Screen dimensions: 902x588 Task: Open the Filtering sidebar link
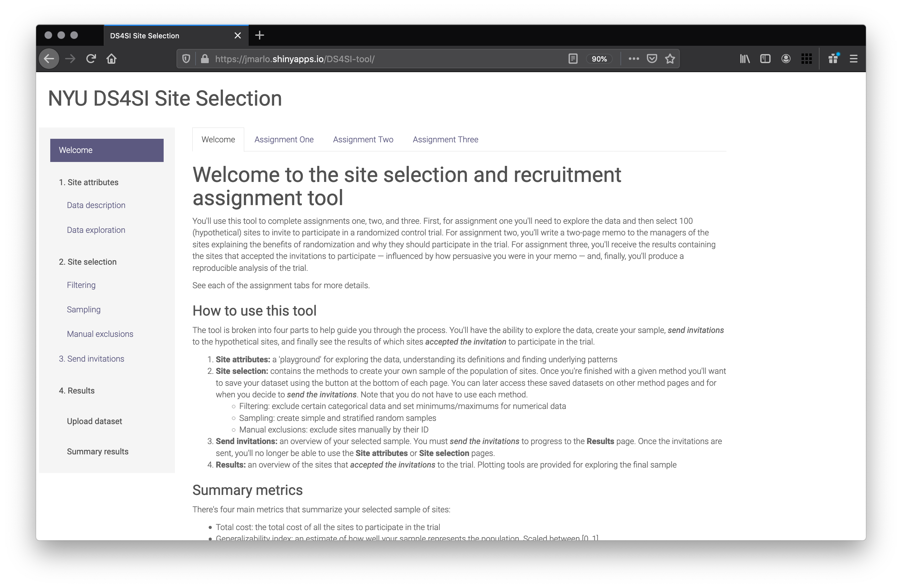(81, 285)
